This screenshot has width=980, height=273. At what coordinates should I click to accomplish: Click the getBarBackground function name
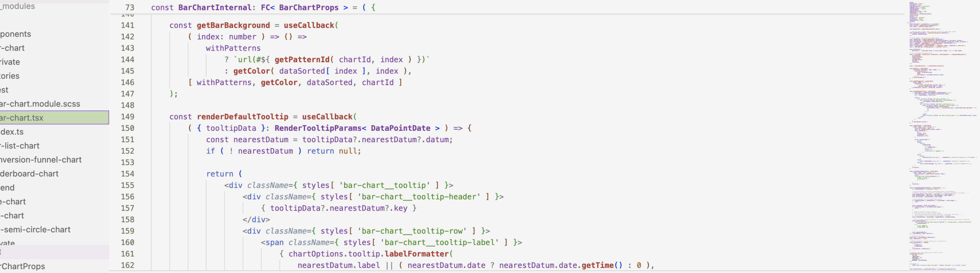233,26
